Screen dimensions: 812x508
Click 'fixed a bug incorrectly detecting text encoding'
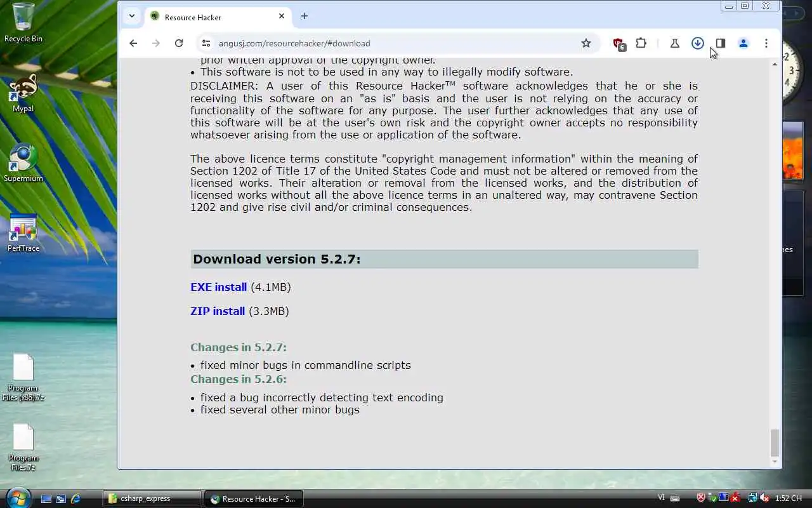click(322, 398)
